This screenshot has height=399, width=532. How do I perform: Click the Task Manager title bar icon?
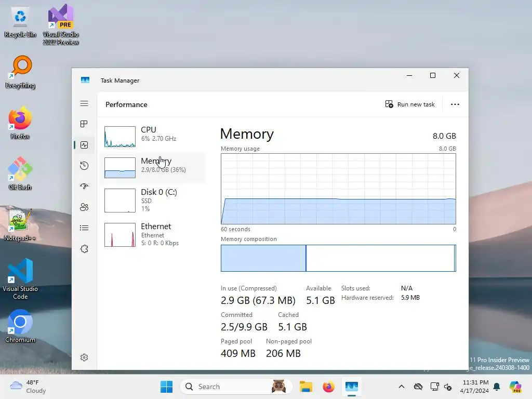tap(85, 80)
